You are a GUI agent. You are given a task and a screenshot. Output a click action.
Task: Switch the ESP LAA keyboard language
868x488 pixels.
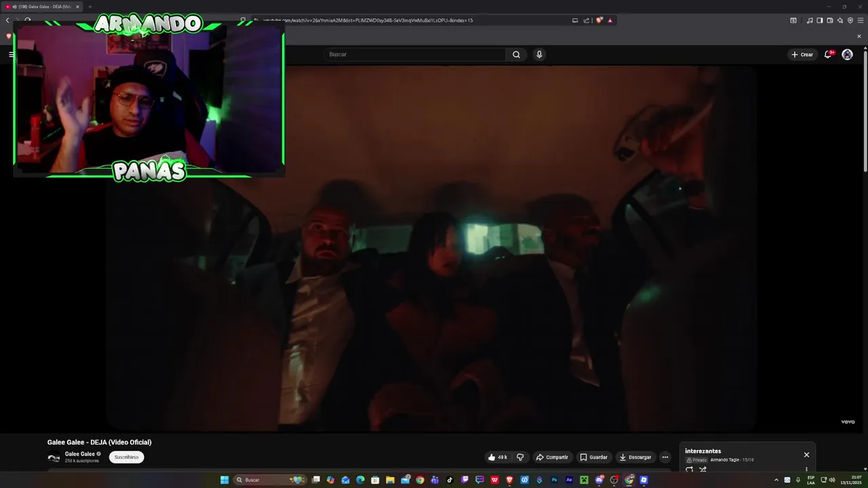coord(811,480)
